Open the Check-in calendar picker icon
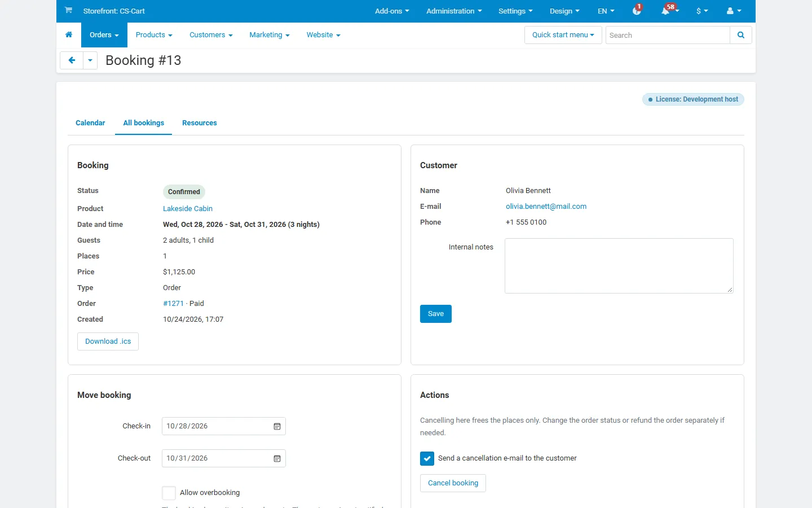 [x=277, y=426]
